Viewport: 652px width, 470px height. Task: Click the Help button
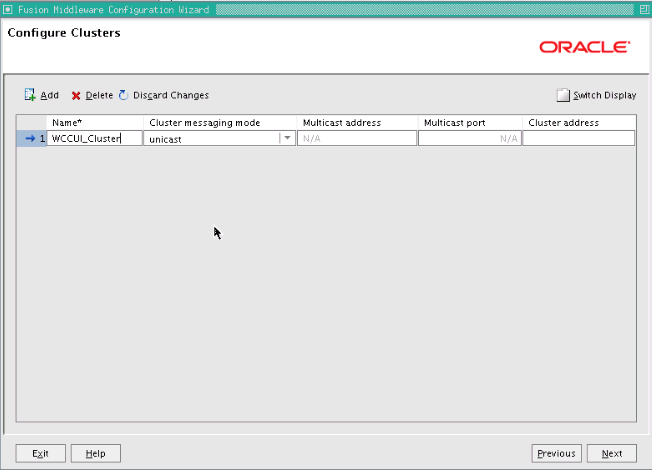coord(96,453)
